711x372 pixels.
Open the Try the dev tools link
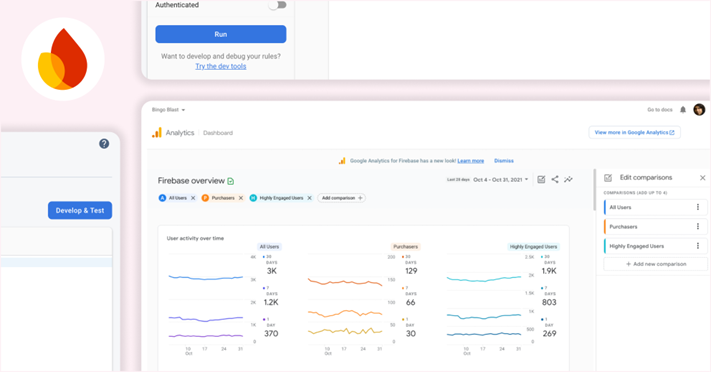(221, 66)
